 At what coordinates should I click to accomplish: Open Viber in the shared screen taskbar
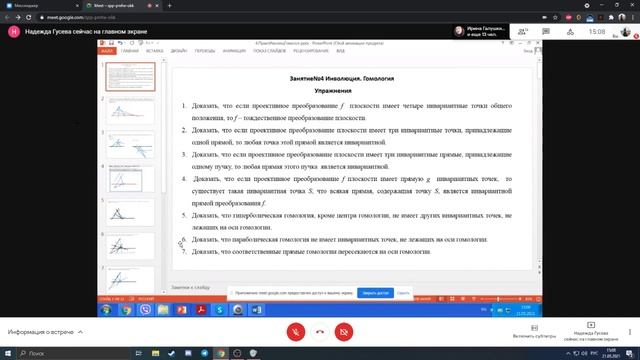pos(145,310)
